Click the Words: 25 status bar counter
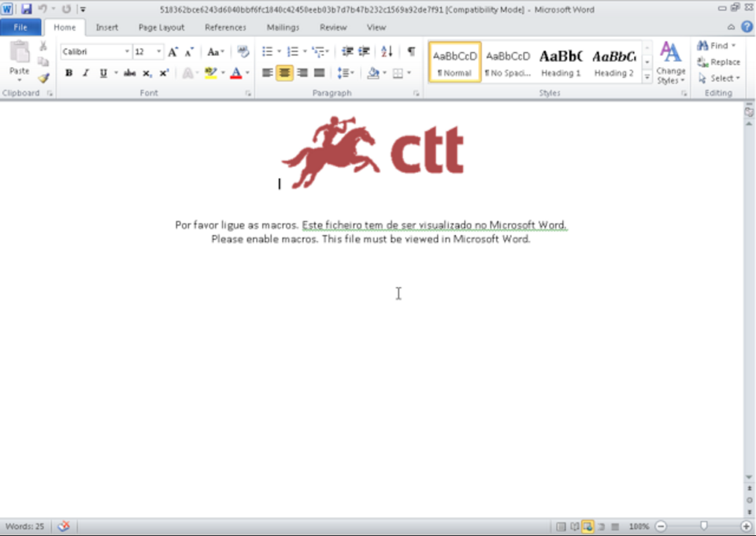Screen dimensions: 756x536 point(24,527)
